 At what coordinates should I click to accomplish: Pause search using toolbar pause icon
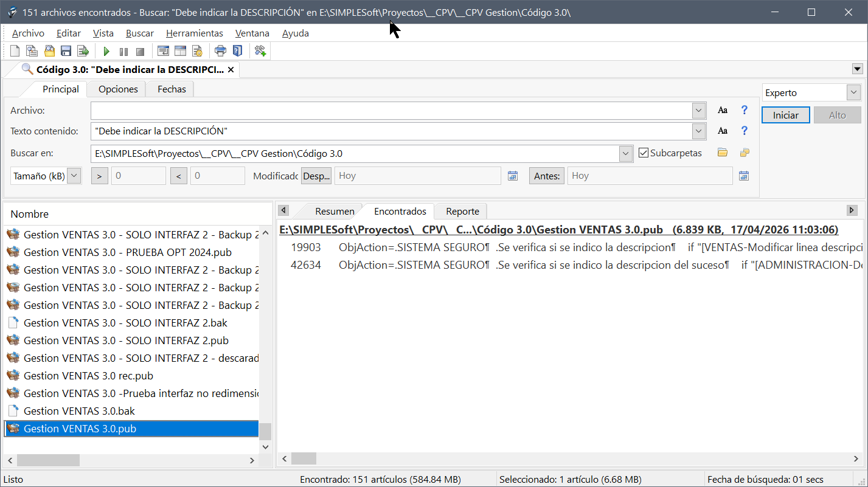click(123, 52)
